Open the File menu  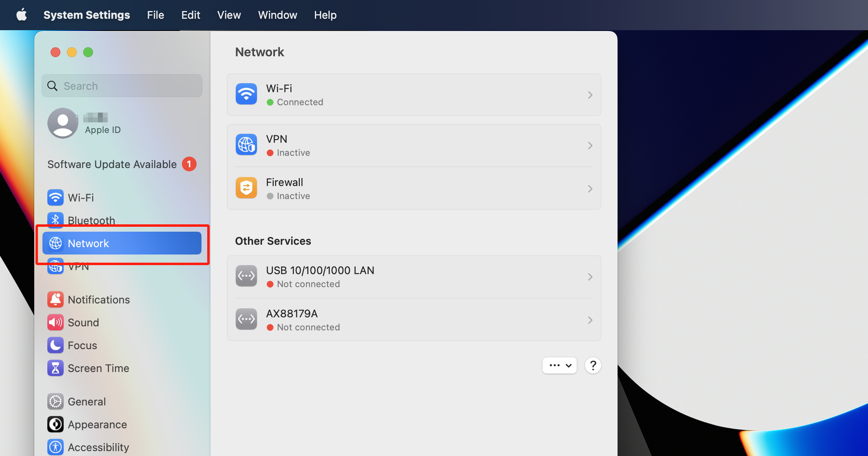click(x=155, y=15)
